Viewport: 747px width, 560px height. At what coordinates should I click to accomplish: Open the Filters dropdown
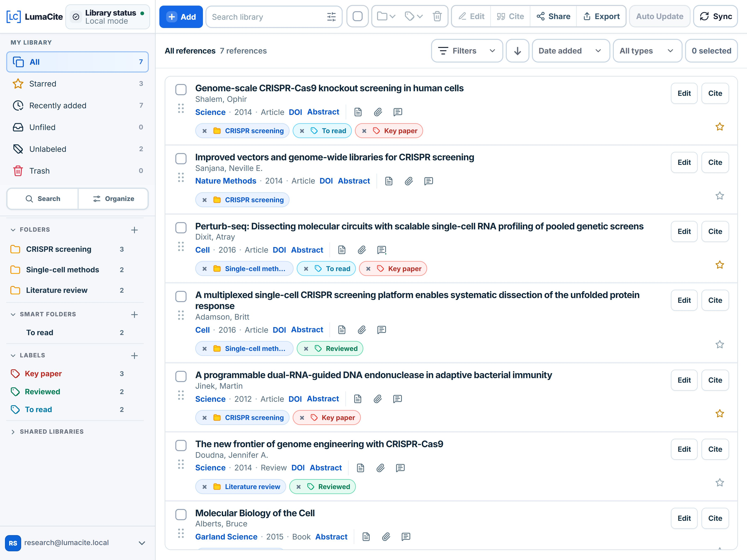pos(467,51)
